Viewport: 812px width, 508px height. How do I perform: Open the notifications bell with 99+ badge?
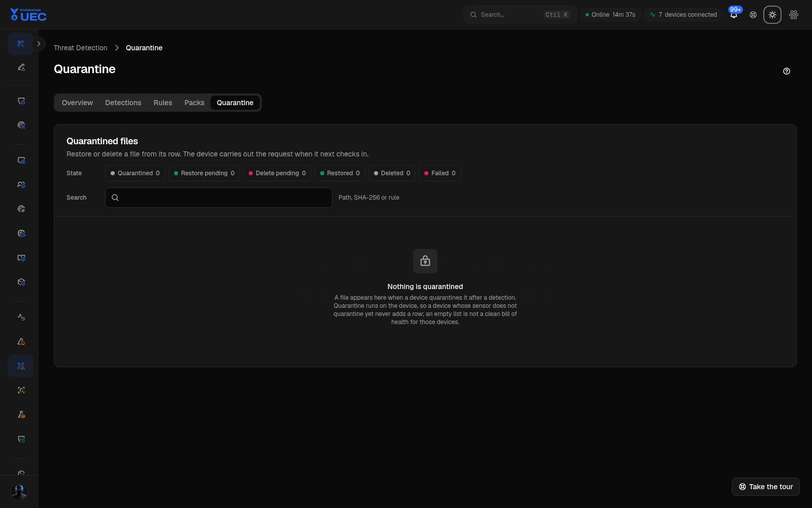pyautogui.click(x=734, y=14)
